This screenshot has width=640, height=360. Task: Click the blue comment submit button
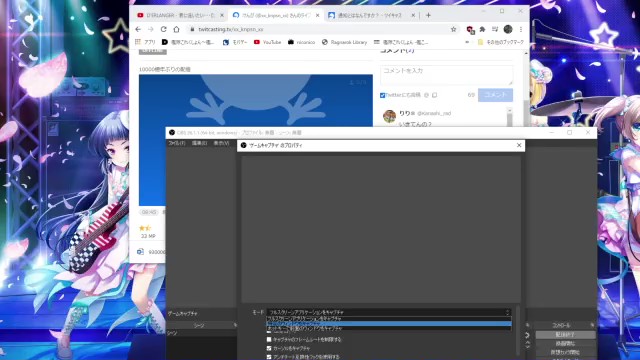[x=495, y=95]
